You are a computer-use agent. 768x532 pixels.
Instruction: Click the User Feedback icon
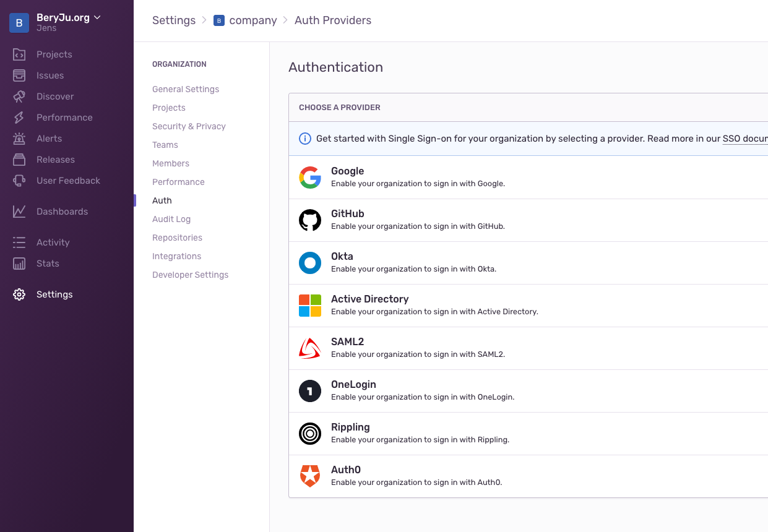[19, 180]
